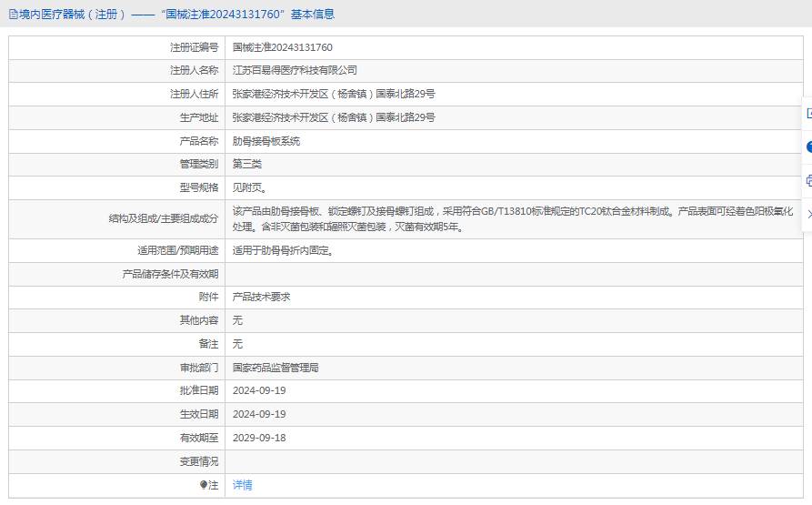This screenshot has width=812, height=505.
Task: Click the 适用于肋骨骨折内固定。 value
Action: pyautogui.click(x=284, y=251)
